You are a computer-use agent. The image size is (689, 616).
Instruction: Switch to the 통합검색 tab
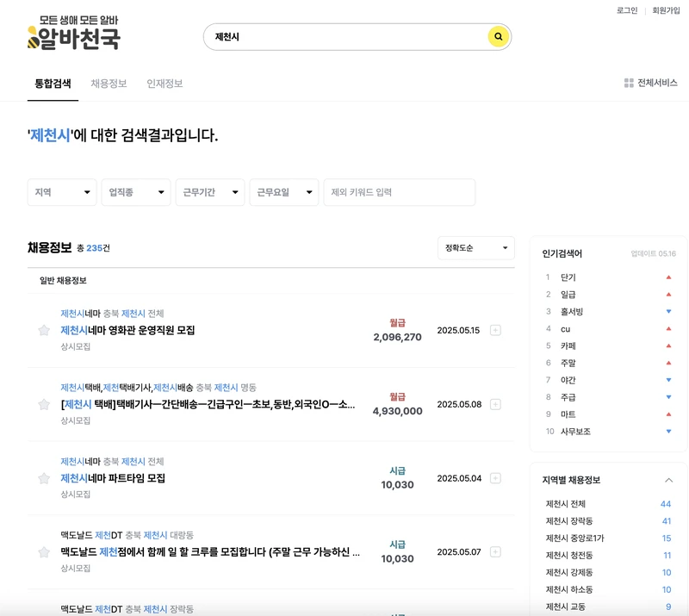coord(53,84)
